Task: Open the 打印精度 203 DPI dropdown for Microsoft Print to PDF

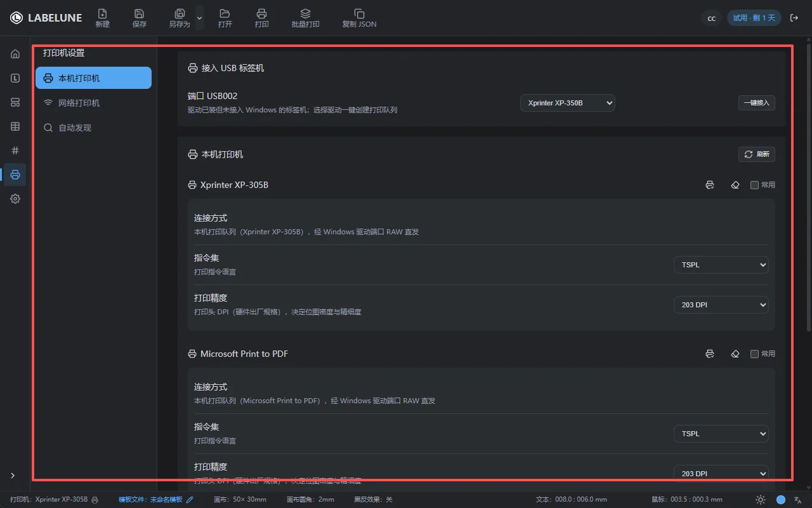Action: (x=721, y=474)
